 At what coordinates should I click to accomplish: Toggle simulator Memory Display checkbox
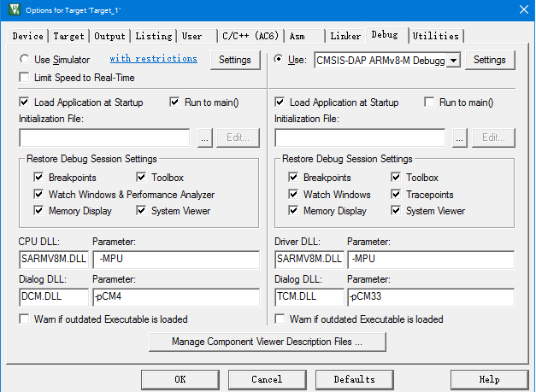(38, 210)
